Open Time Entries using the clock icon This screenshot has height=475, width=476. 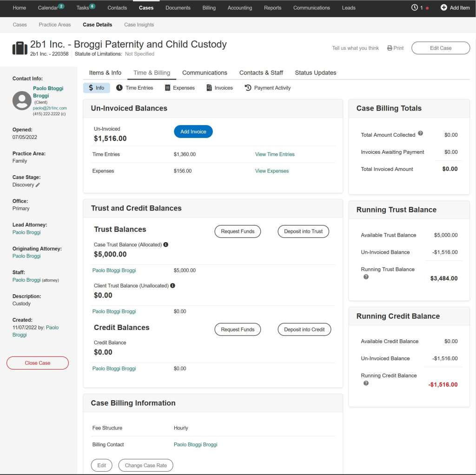pyautogui.click(x=119, y=87)
